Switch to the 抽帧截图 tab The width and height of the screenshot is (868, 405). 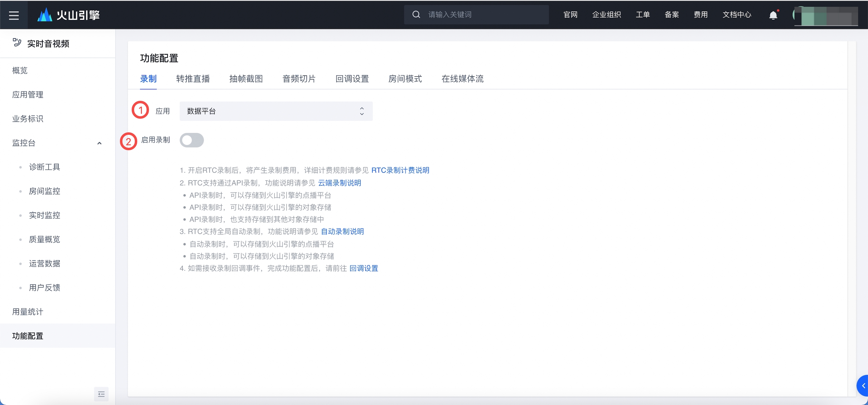coord(246,79)
